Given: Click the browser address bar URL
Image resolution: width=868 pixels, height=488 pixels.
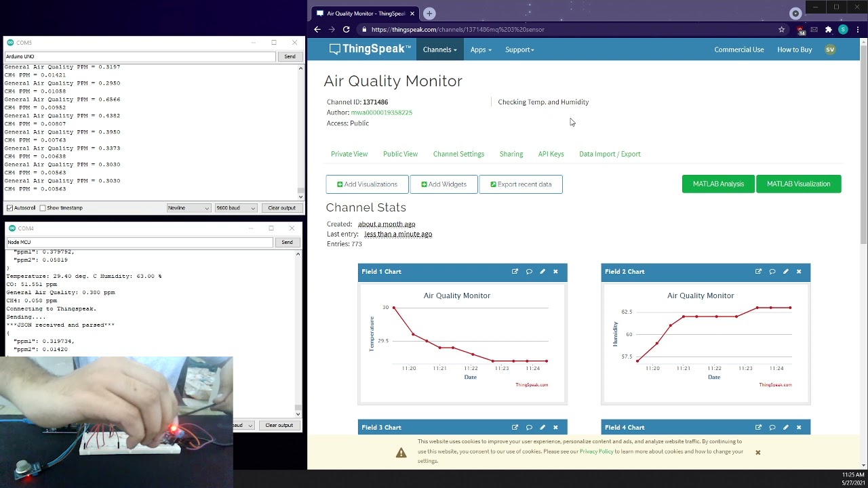Looking at the screenshot, I should point(458,30).
